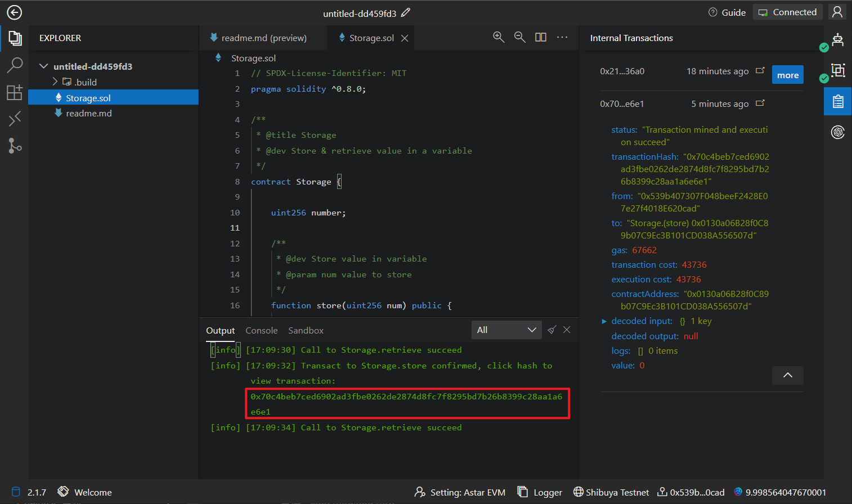Clear output with the broom icon

tap(552, 330)
